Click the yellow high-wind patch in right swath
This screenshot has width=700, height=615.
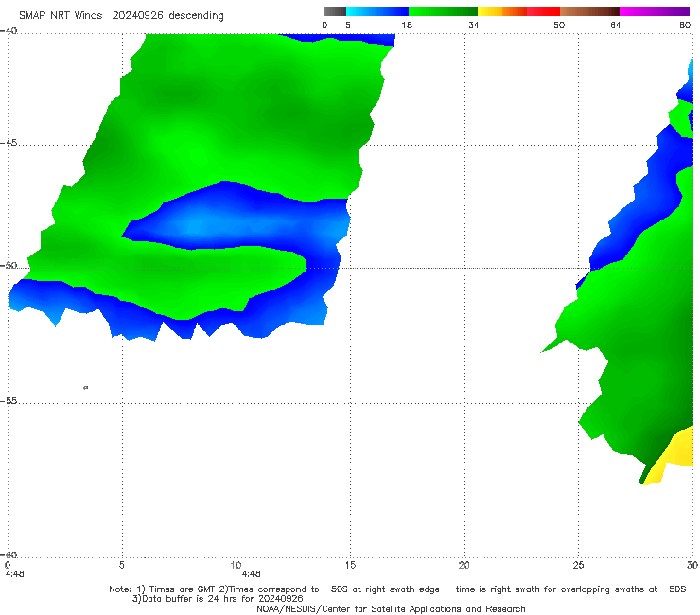point(674,453)
